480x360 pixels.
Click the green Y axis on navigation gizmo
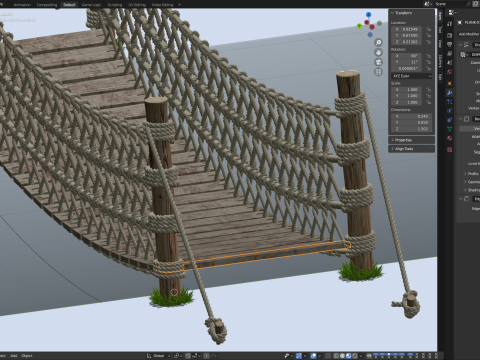pos(359,26)
